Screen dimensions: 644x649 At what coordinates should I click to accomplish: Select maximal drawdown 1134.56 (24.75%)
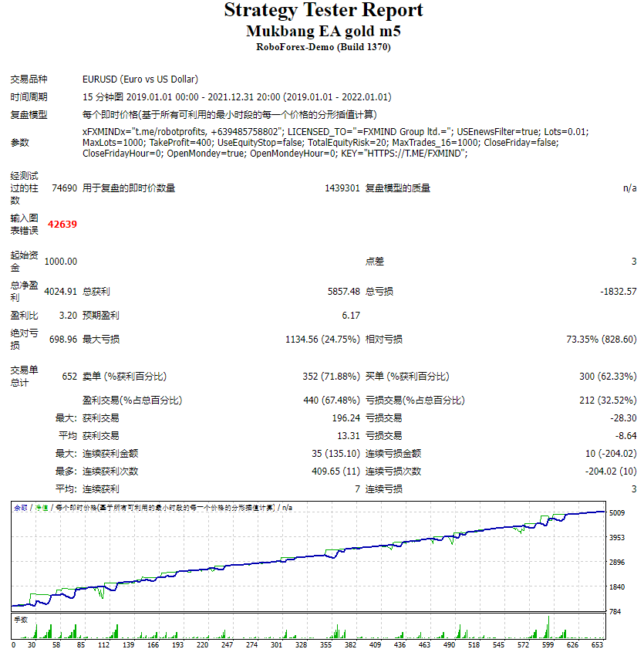[x=322, y=340]
